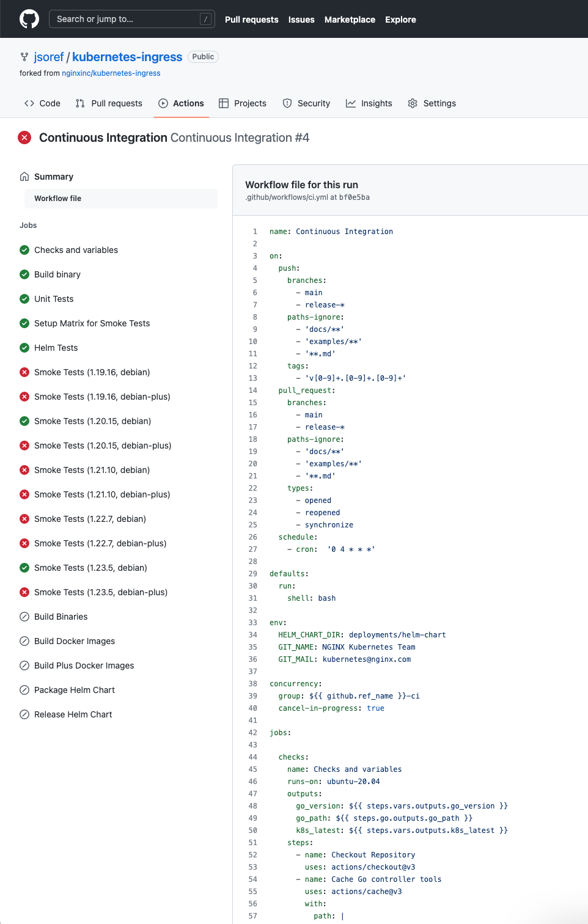
Task: Click red fail icon for Smoke Tests (1.19.16, debian)
Action: pyautogui.click(x=24, y=372)
